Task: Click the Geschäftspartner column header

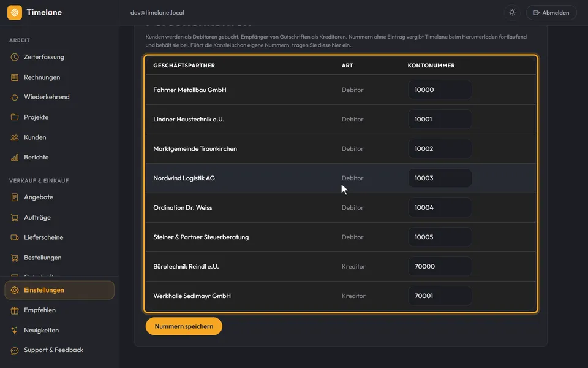Action: [184, 66]
